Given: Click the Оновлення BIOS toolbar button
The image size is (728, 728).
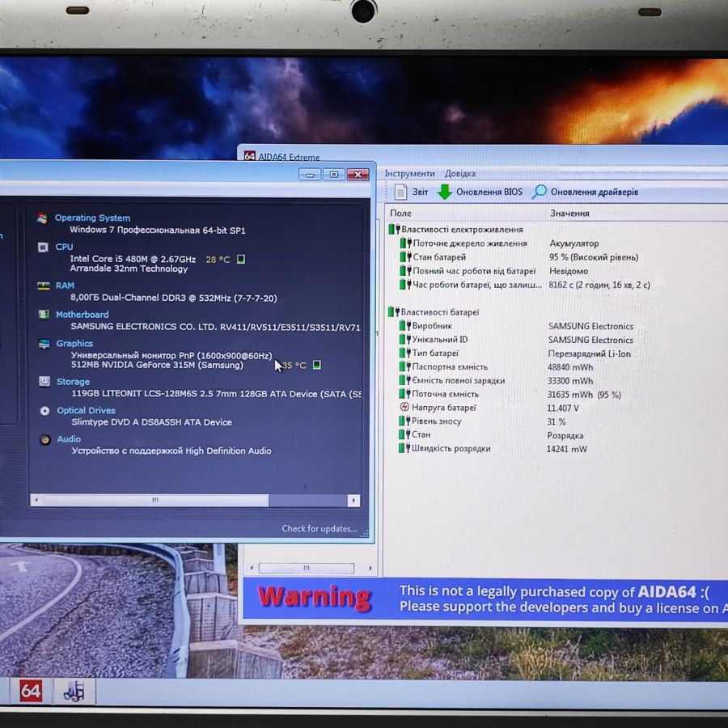Looking at the screenshot, I should 480,192.
